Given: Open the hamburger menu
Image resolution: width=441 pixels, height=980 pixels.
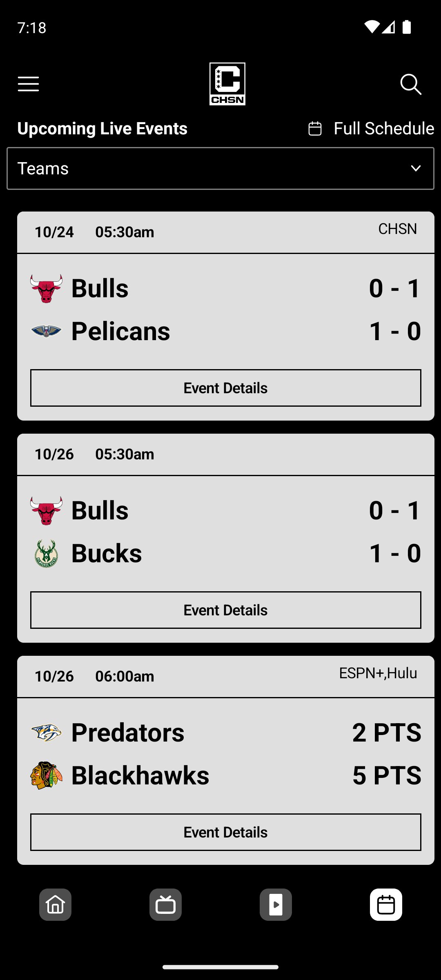Looking at the screenshot, I should point(28,84).
